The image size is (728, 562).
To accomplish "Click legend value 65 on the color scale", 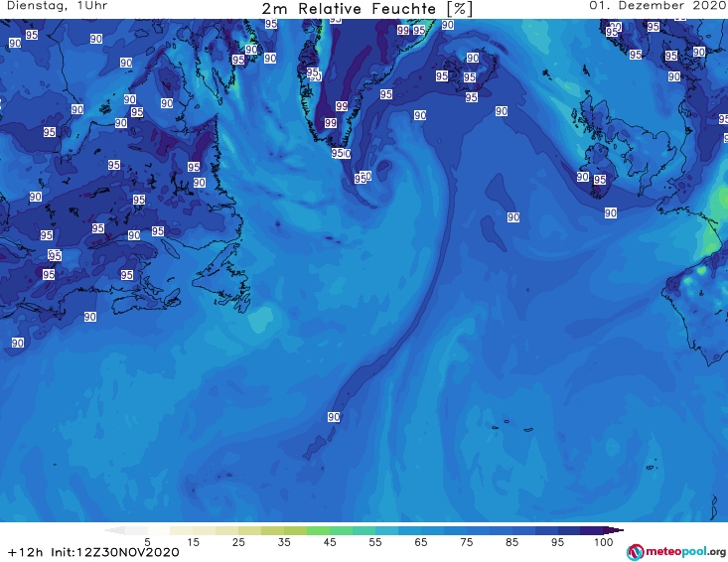I will 421,542.
